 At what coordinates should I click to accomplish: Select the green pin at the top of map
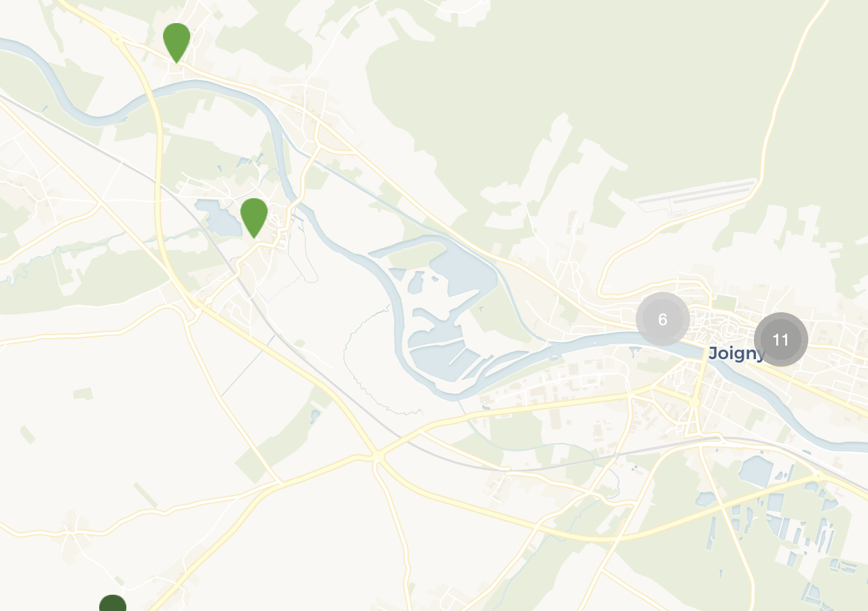(x=177, y=42)
